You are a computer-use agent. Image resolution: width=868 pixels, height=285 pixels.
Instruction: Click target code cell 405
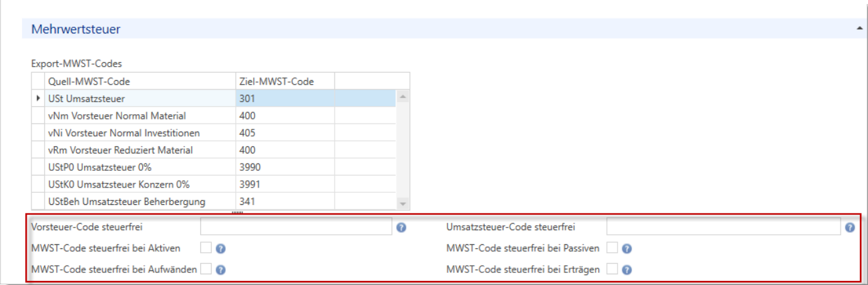285,133
